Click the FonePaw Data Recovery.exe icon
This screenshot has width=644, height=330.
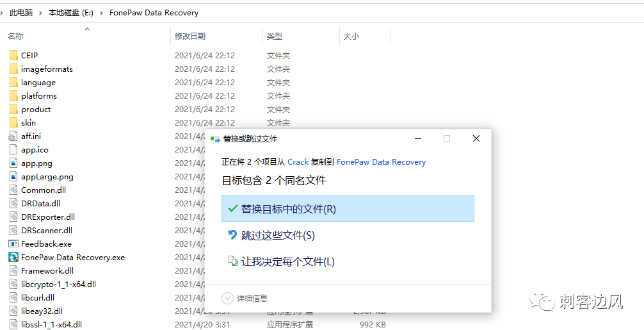click(13, 257)
